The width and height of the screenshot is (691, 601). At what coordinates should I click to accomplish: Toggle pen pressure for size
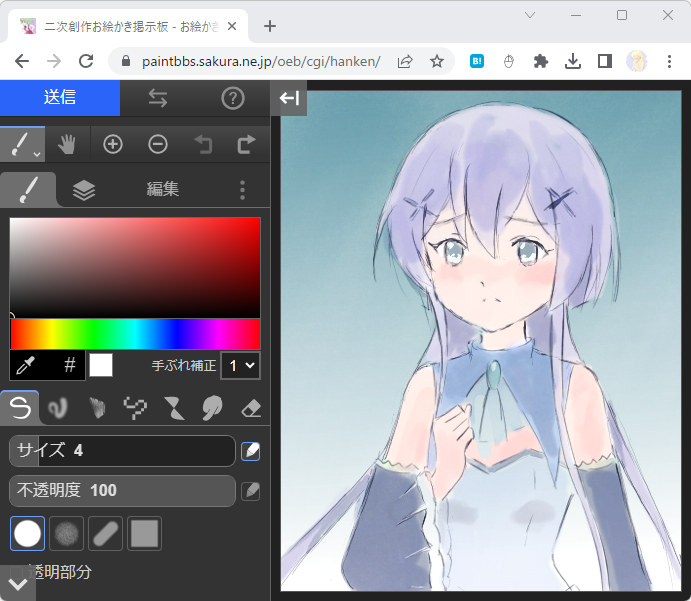[x=251, y=451]
